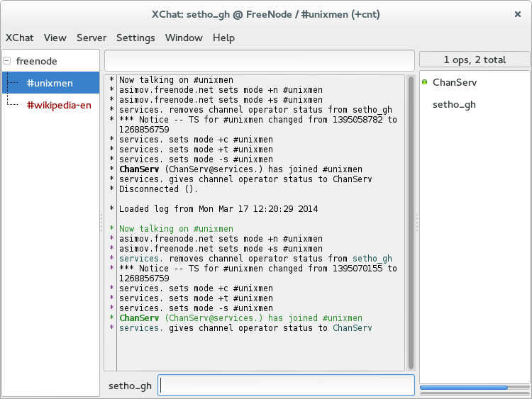Viewport: 532px width, 399px height.
Task: Click the throttle meter bar below lag
Action: coord(475,393)
